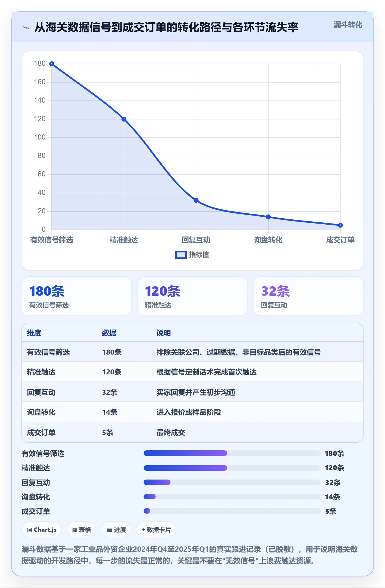Click the 维度 table column header

34,333
